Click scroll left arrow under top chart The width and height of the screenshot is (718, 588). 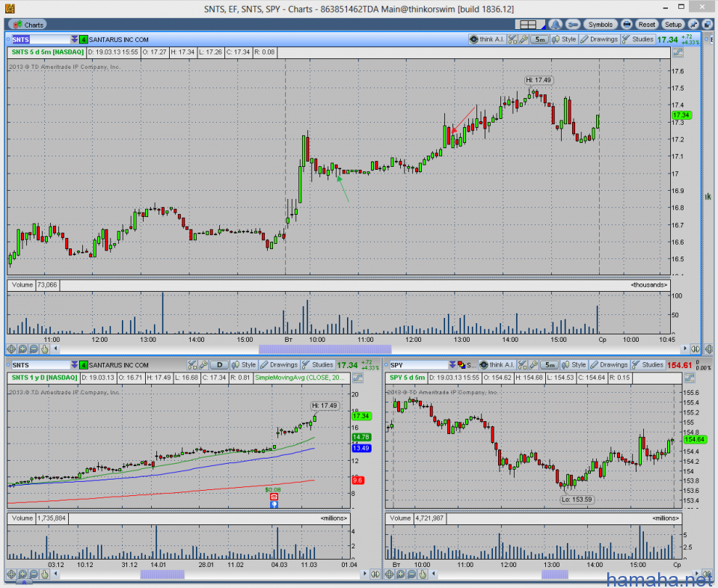[56, 349]
